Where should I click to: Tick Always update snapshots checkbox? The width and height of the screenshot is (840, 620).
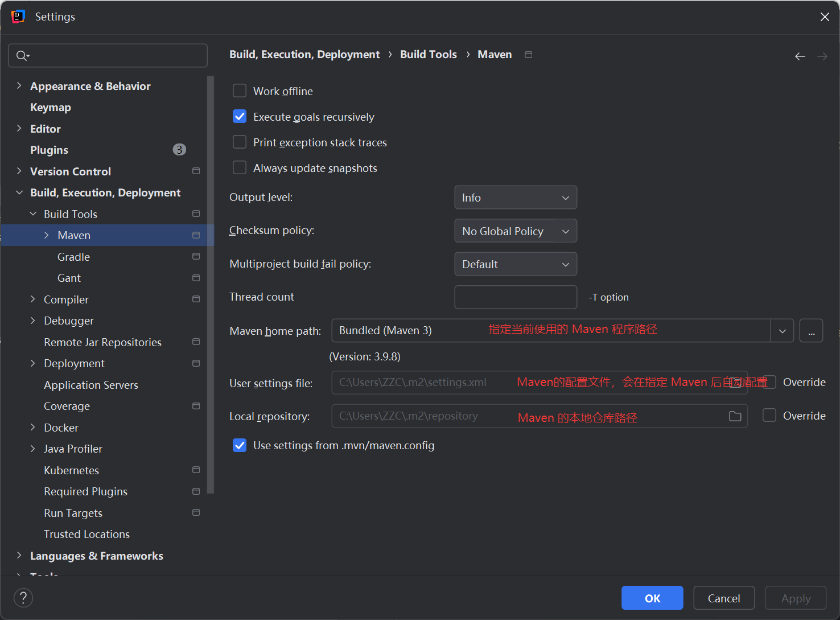pyautogui.click(x=240, y=167)
